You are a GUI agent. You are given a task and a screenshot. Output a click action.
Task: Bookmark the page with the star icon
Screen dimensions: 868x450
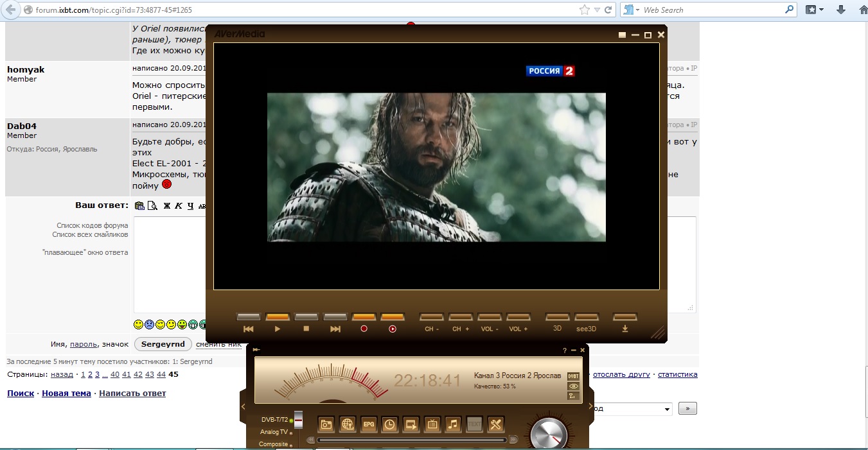[584, 10]
